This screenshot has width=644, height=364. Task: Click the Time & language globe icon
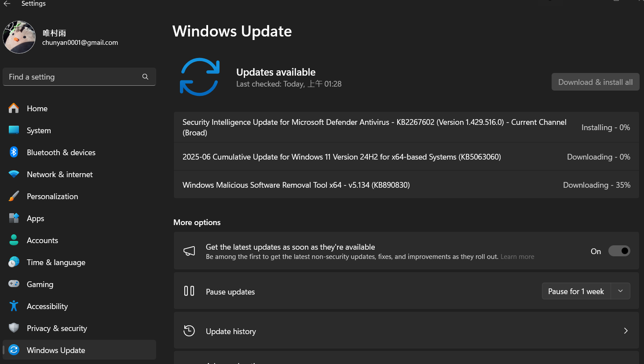pos(14,262)
